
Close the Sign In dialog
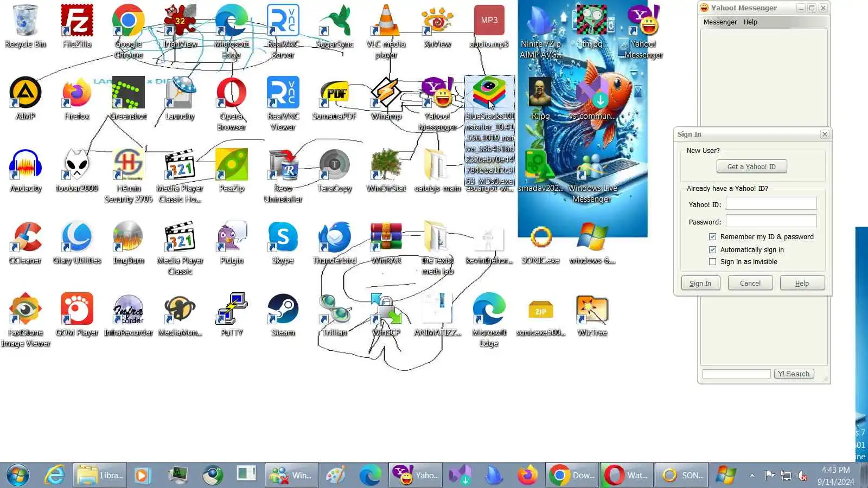(825, 134)
